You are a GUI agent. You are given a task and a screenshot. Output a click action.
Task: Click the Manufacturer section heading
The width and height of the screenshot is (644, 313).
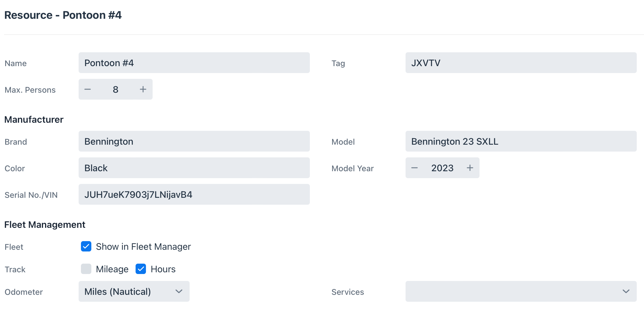pyautogui.click(x=34, y=120)
